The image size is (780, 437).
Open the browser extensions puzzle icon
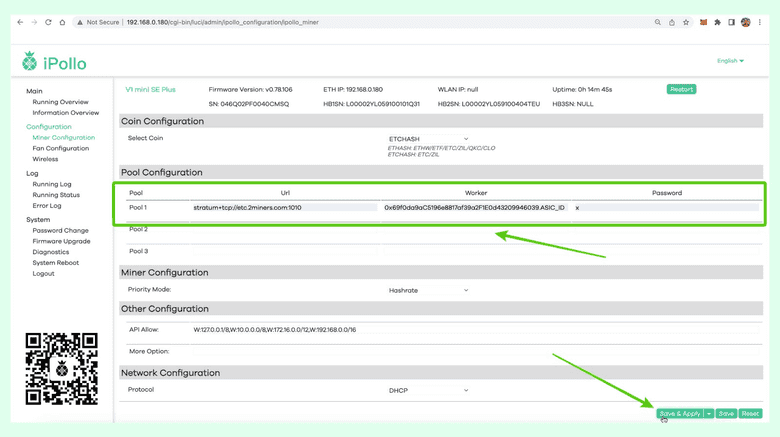pos(717,22)
